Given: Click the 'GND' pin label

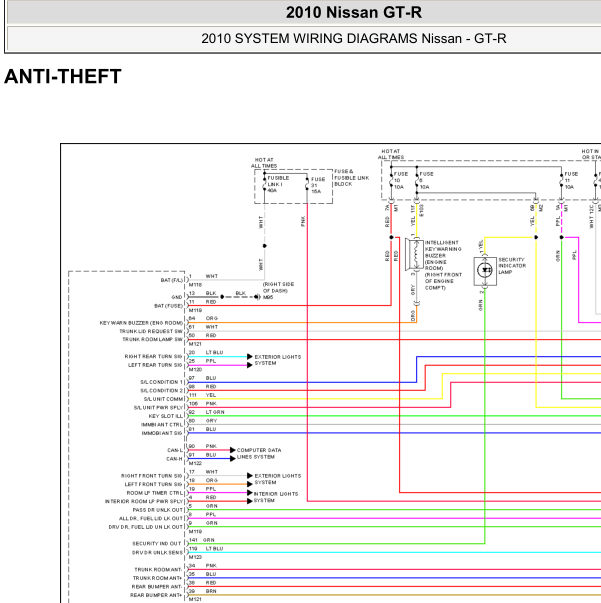Looking at the screenshot, I should pyautogui.click(x=177, y=297).
